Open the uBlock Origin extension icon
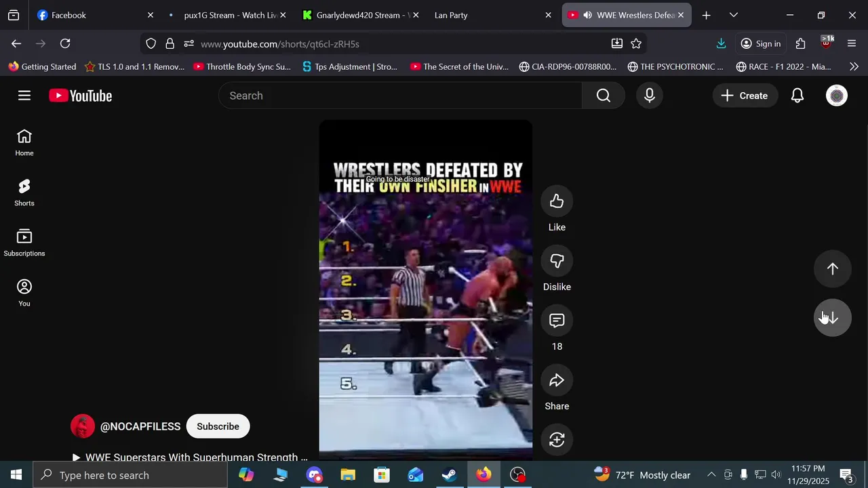 826,43
